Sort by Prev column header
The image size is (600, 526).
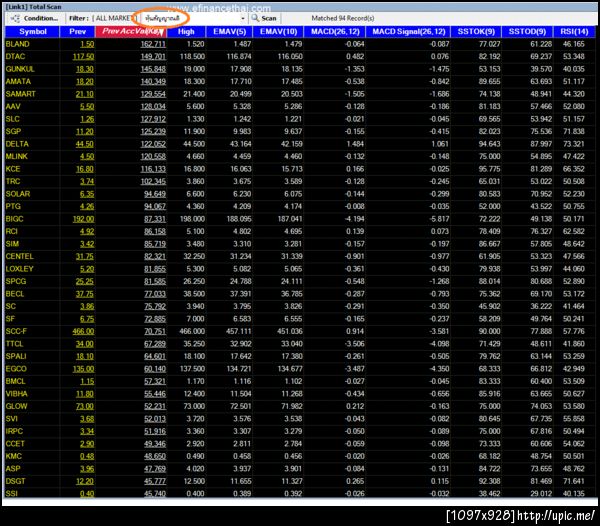click(x=77, y=31)
